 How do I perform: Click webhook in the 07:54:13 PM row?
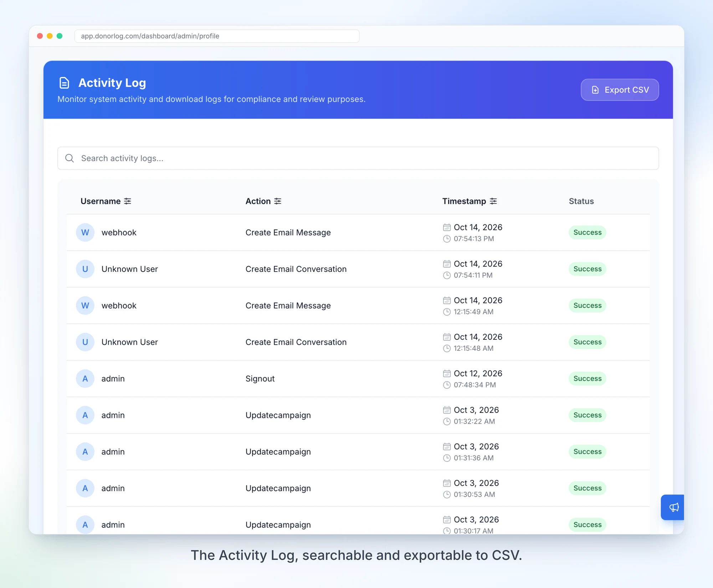pos(119,232)
